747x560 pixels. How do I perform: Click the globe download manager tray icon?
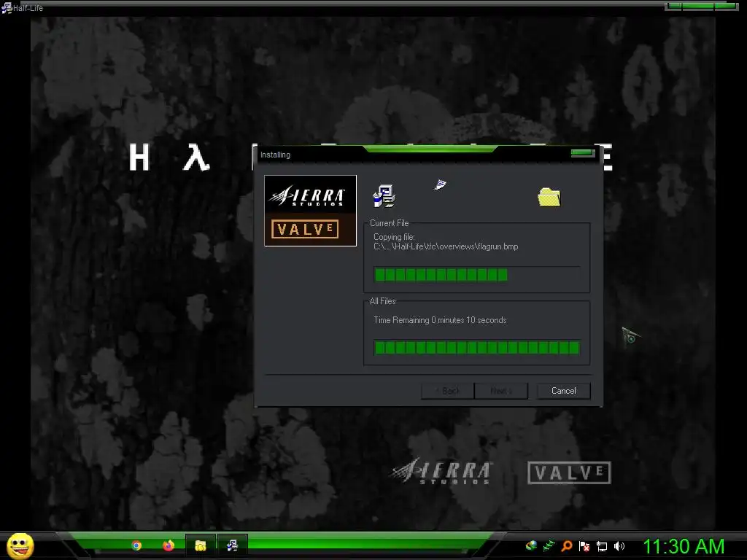pos(532,546)
